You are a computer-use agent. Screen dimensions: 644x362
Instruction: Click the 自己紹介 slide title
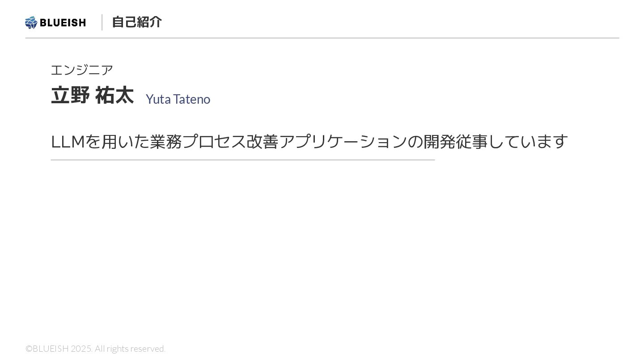(x=136, y=22)
